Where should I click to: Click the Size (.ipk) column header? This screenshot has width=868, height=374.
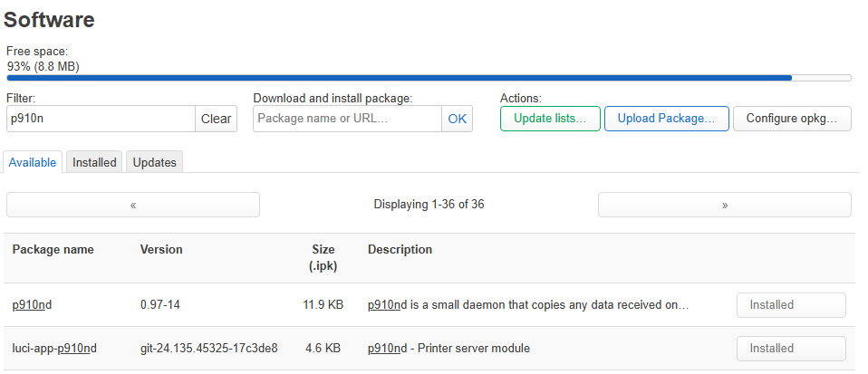point(323,258)
